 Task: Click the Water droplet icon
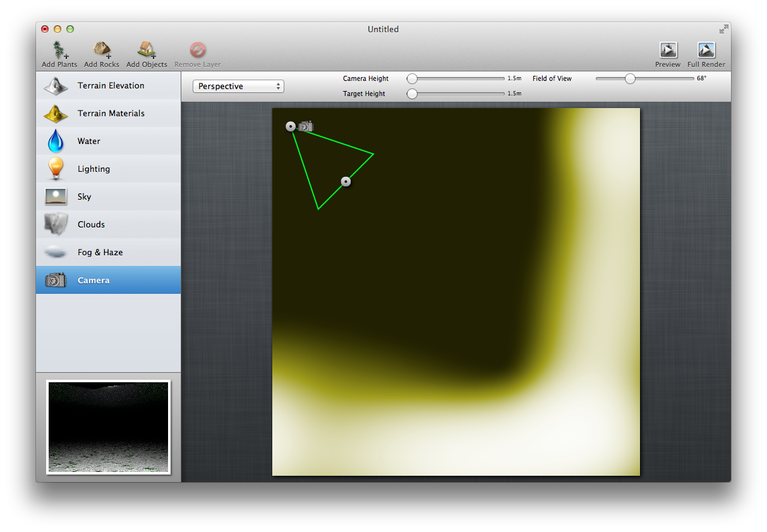(56, 141)
